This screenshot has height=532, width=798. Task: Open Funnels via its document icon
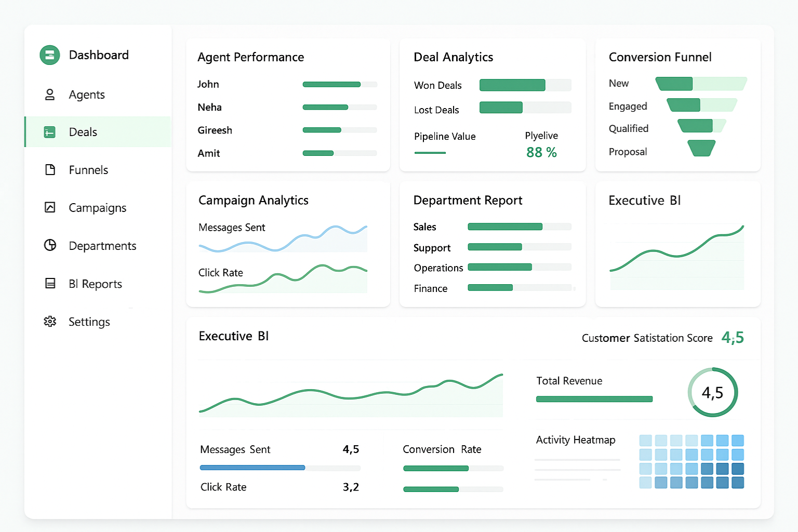(x=49, y=170)
